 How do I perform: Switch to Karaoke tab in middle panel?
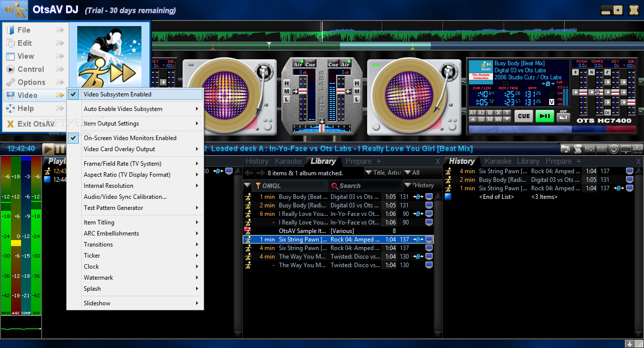coord(288,161)
